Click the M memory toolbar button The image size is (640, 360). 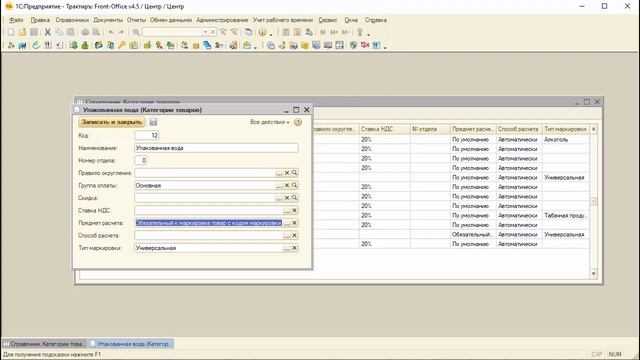coord(323,32)
